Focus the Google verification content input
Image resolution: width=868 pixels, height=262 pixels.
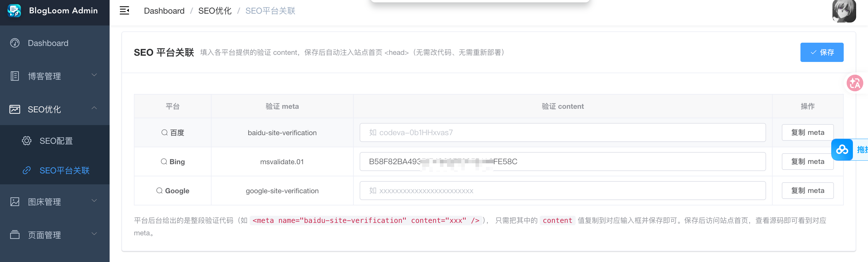pyautogui.click(x=563, y=191)
